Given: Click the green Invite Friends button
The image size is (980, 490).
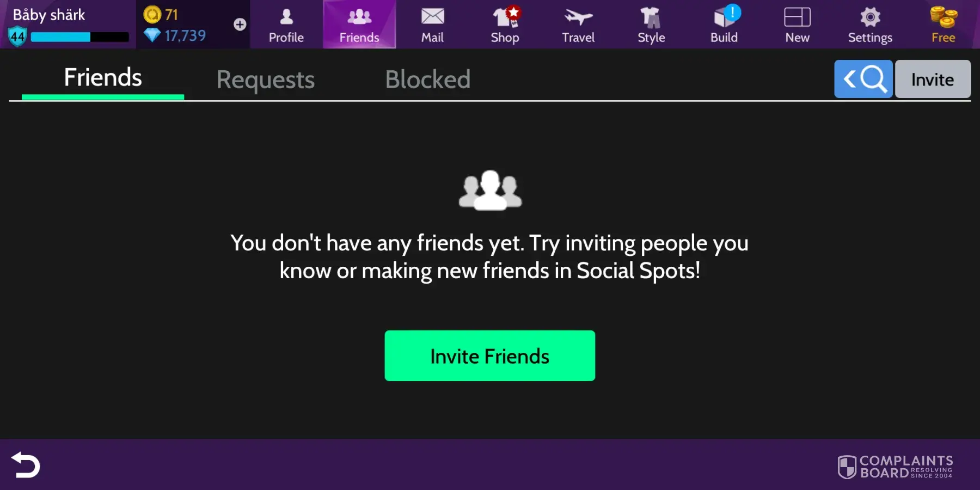Looking at the screenshot, I should click(x=490, y=356).
